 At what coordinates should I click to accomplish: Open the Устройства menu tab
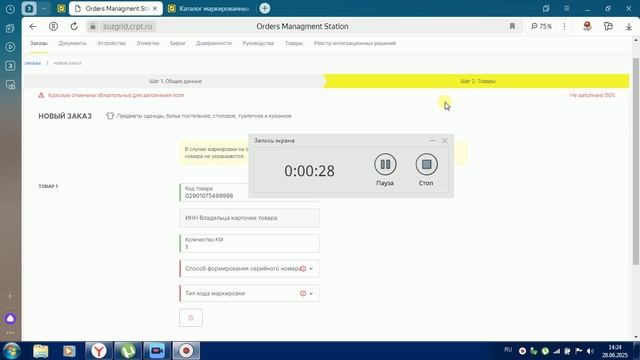(x=111, y=43)
